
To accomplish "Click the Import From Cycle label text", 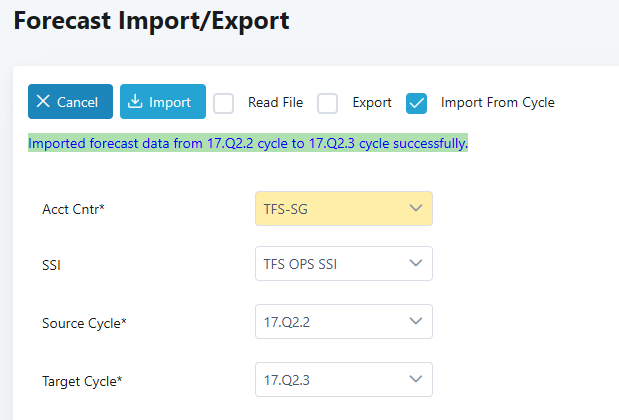I will (x=497, y=102).
